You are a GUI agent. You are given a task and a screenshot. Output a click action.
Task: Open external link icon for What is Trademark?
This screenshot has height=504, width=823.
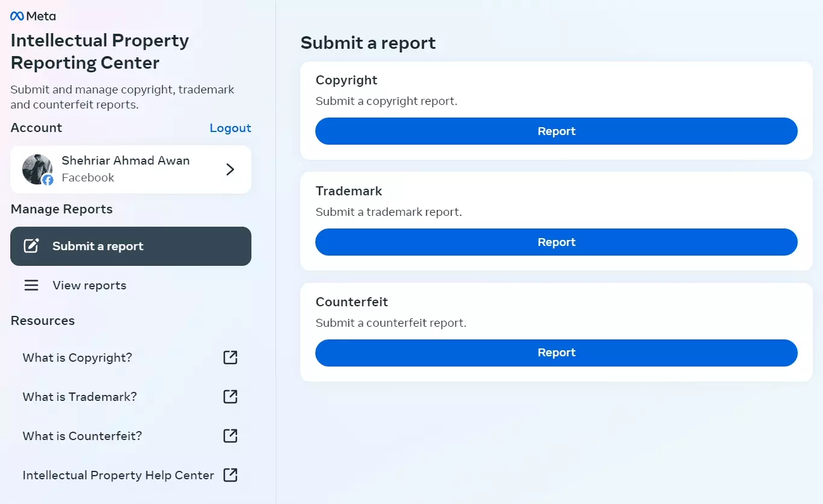[230, 397]
